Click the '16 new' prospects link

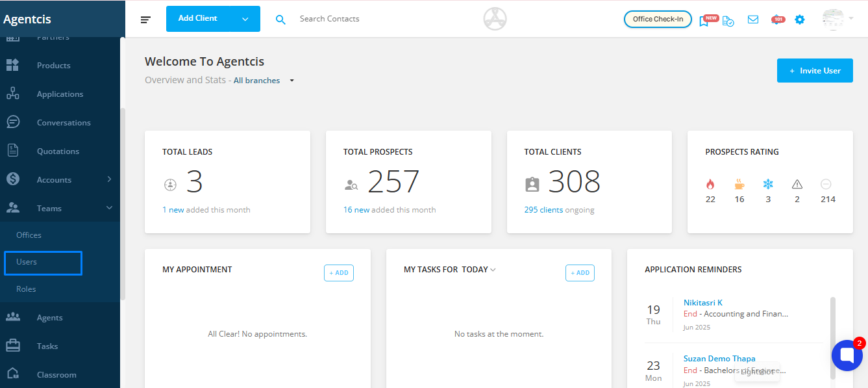[356, 210]
